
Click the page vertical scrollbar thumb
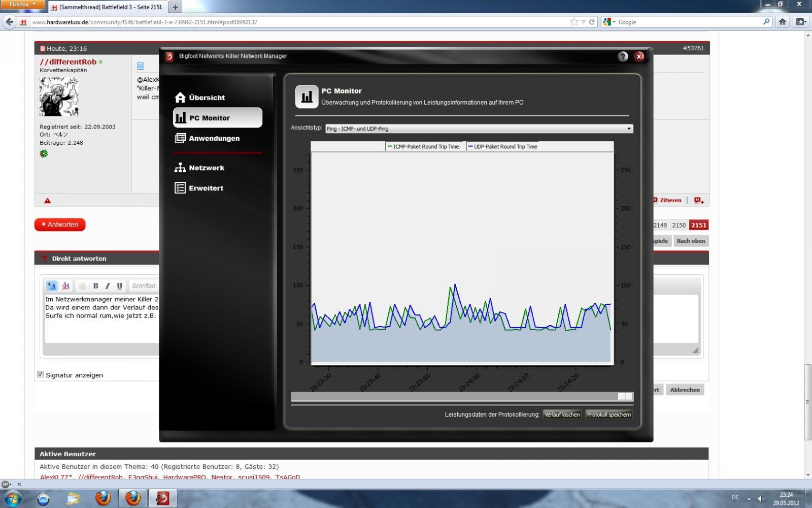[807, 402]
